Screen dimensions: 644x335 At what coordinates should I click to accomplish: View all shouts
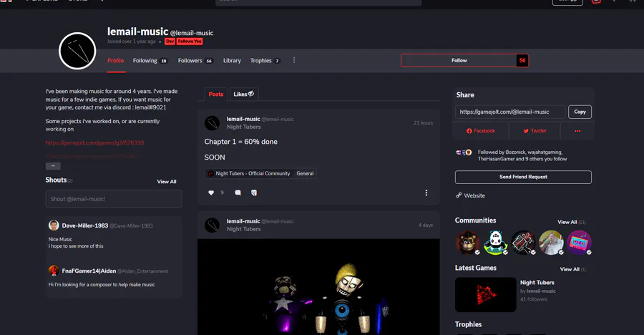tap(166, 182)
